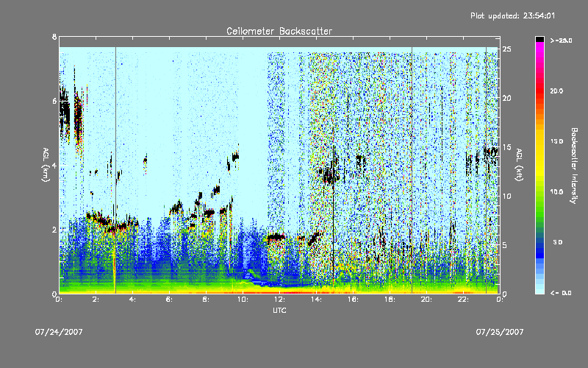Click the green colorbar band near 10.0
Screen dimensions: 588x368
pos(539,192)
